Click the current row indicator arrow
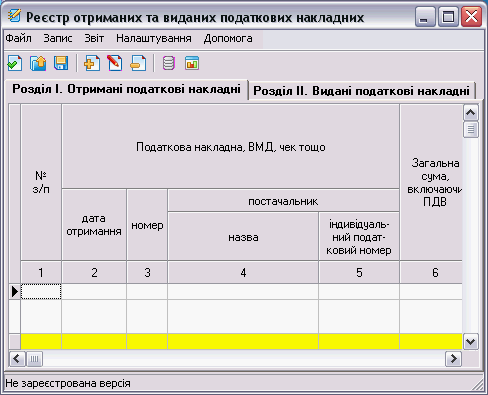The height and width of the screenshot is (395, 488). tap(15, 292)
